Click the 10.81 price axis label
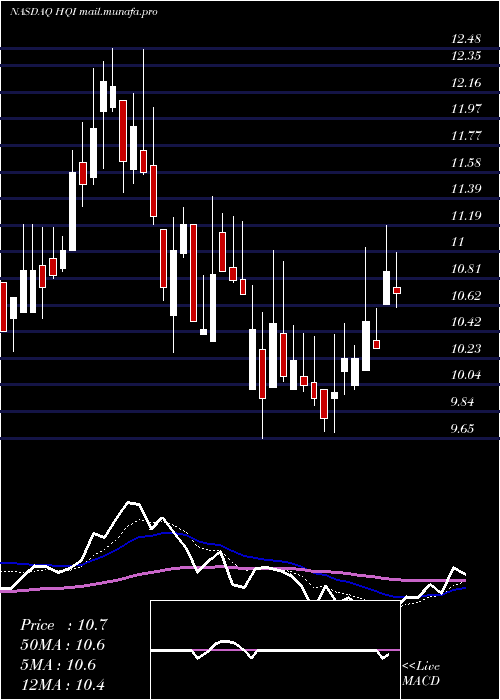 [466, 269]
